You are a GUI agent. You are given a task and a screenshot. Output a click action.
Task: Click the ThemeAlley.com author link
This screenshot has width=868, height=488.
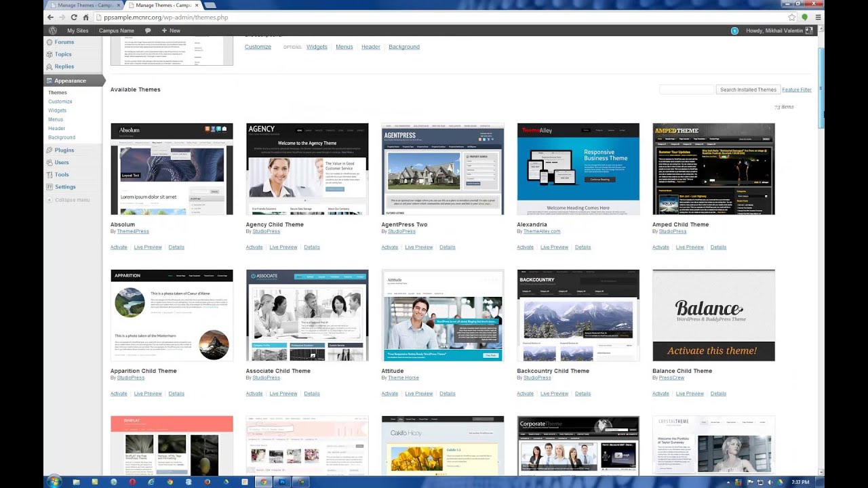coord(542,231)
